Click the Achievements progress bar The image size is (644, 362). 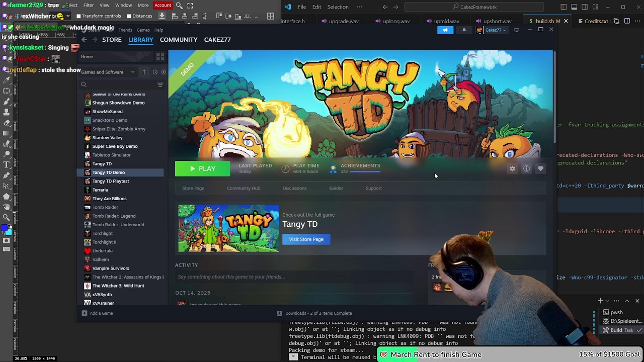pos(365,172)
